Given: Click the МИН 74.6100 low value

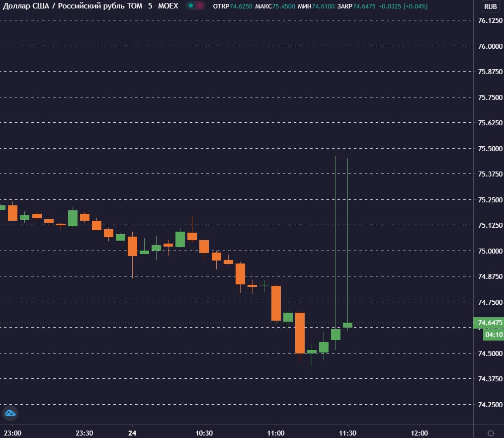Looking at the screenshot, I should click(316, 6).
